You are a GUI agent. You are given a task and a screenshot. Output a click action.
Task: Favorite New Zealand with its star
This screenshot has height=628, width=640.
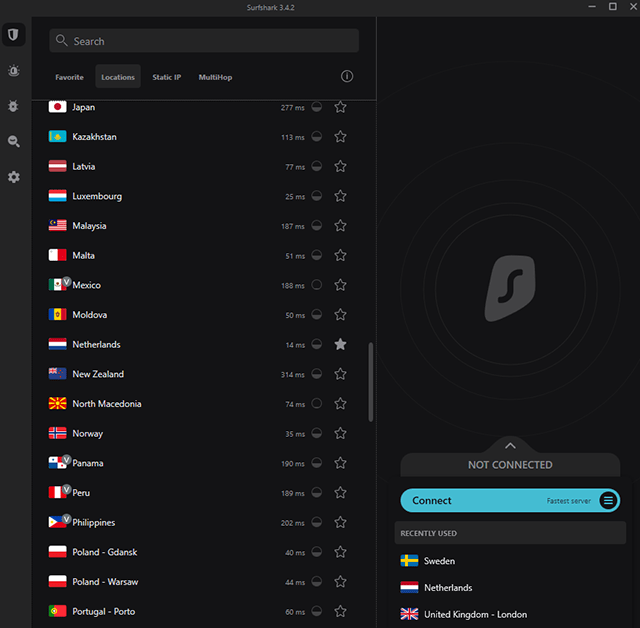340,374
